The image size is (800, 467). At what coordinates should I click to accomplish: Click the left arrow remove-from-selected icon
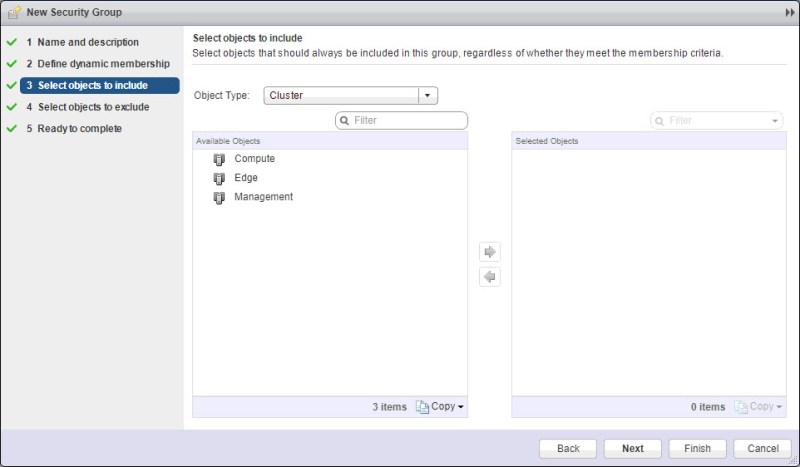490,277
